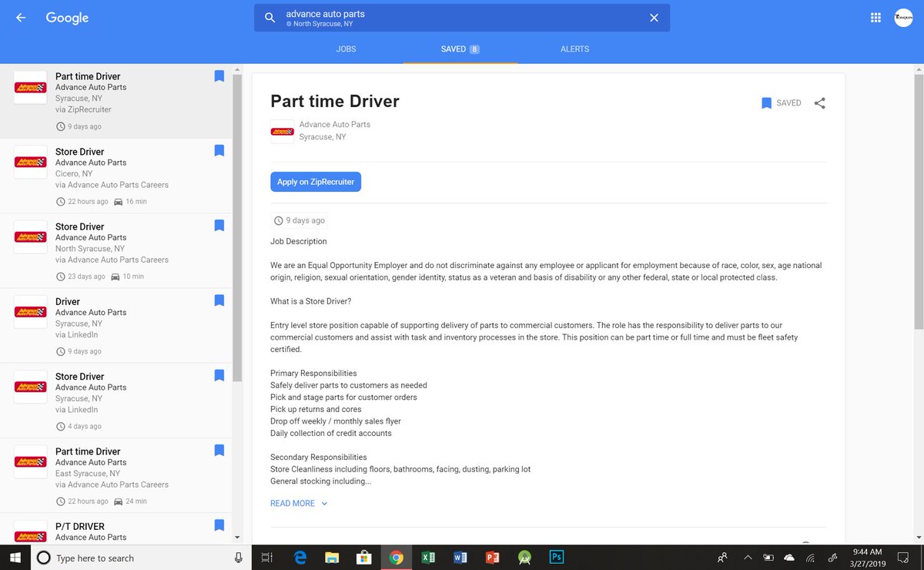Apply on ZipRecruiter
Image resolution: width=924 pixels, height=570 pixels.
316,182
